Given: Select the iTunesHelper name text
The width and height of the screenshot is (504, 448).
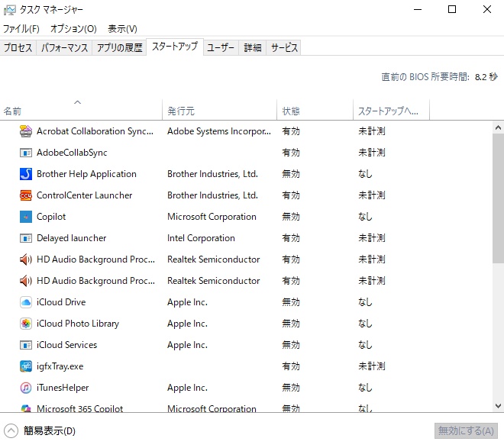Looking at the screenshot, I should 63,388.
